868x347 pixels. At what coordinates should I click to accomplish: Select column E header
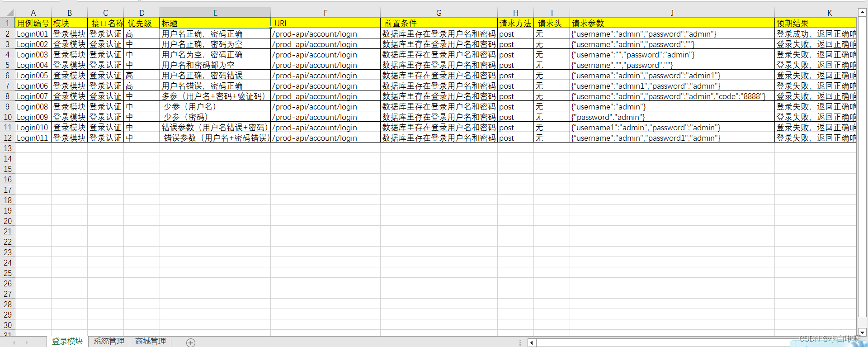tap(215, 13)
